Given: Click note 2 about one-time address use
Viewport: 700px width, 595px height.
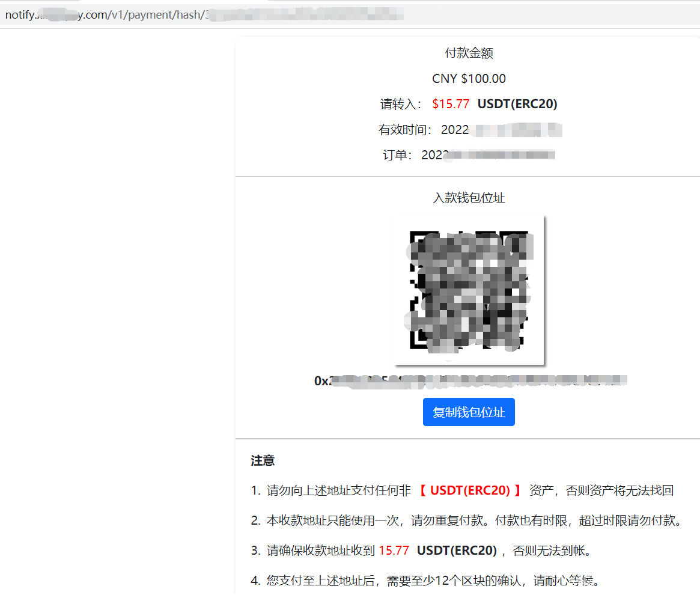Looking at the screenshot, I should click(x=466, y=520).
